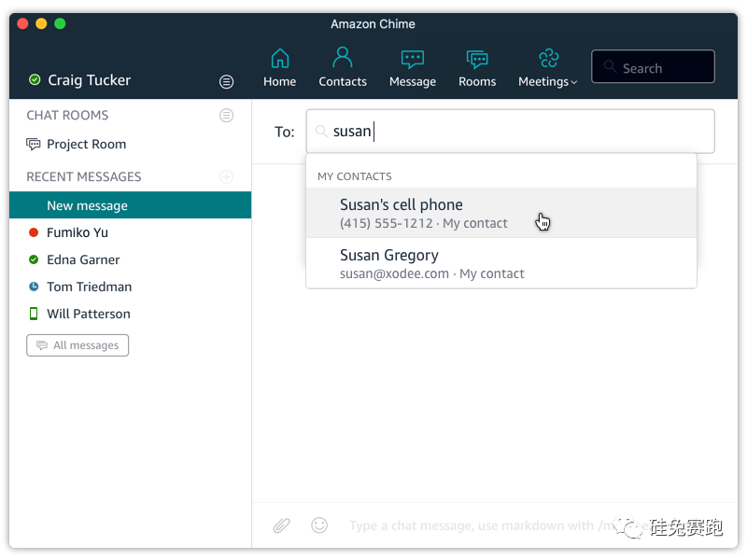Viewport: 747px width, 560px height.
Task: Open the Edna Garner conversation
Action: click(130, 259)
